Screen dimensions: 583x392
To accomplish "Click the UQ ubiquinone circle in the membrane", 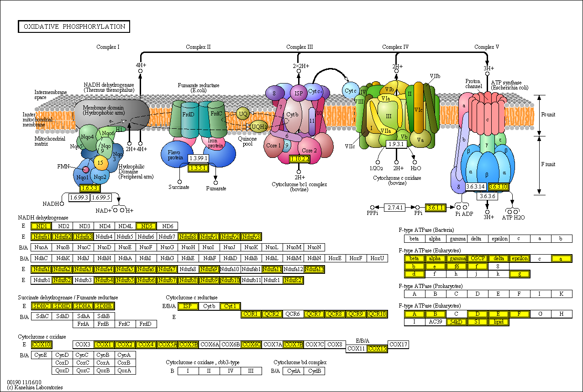I will 243,114.
